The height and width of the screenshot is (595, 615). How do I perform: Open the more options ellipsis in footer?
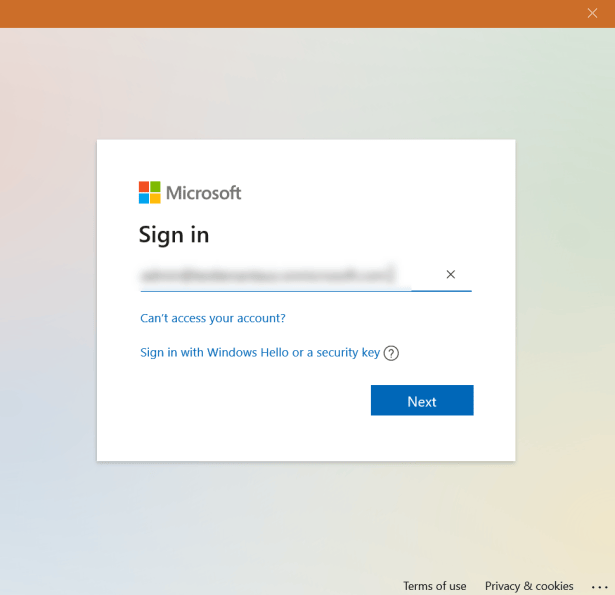(599, 587)
